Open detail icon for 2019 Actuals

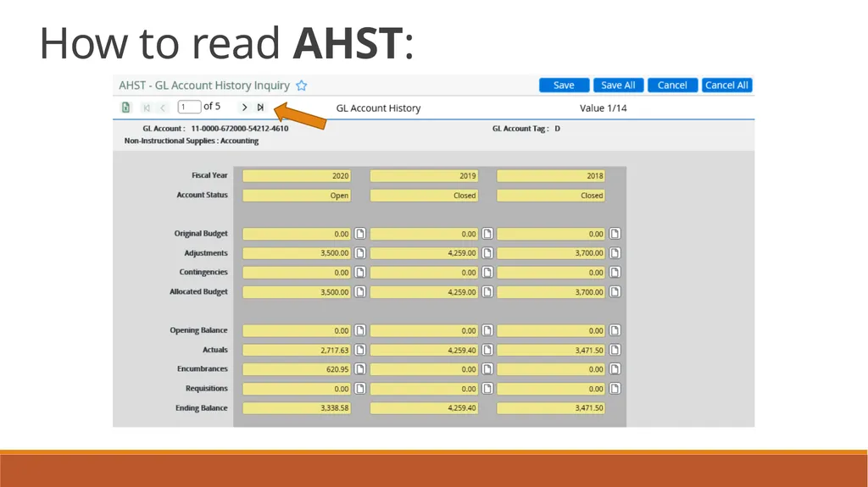(487, 350)
